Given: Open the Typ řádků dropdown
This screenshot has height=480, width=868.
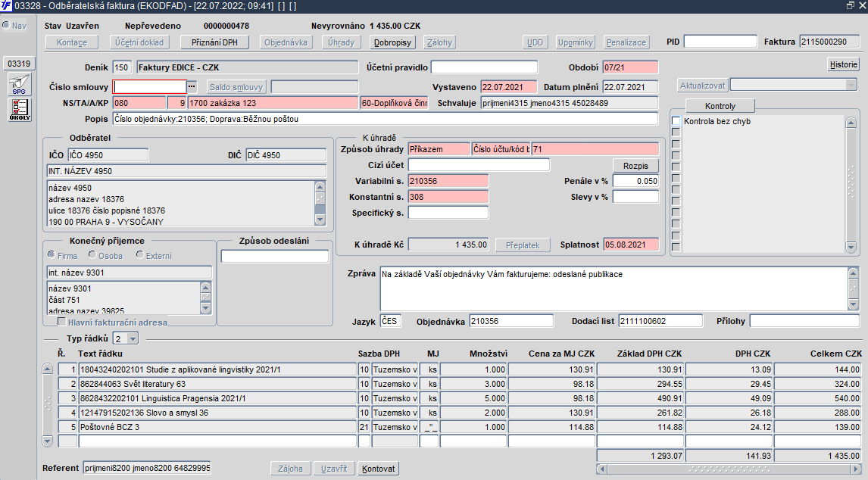Looking at the screenshot, I should point(133,338).
